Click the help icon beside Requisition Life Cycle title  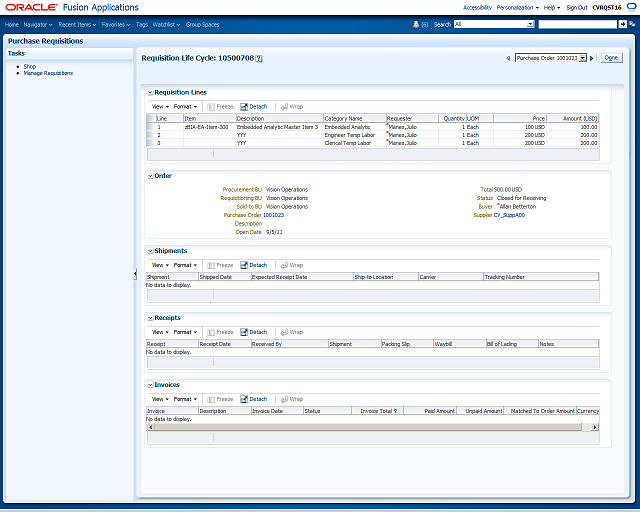click(x=259, y=59)
